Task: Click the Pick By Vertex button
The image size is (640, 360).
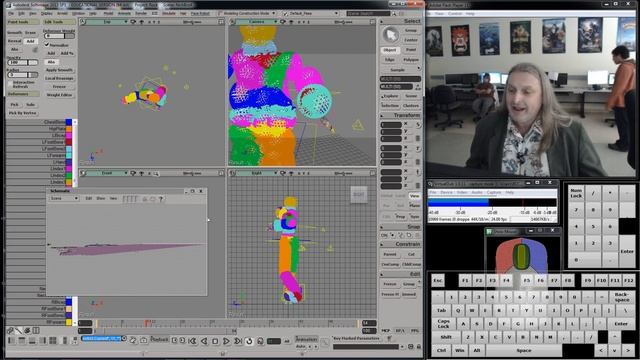Action: point(23,113)
